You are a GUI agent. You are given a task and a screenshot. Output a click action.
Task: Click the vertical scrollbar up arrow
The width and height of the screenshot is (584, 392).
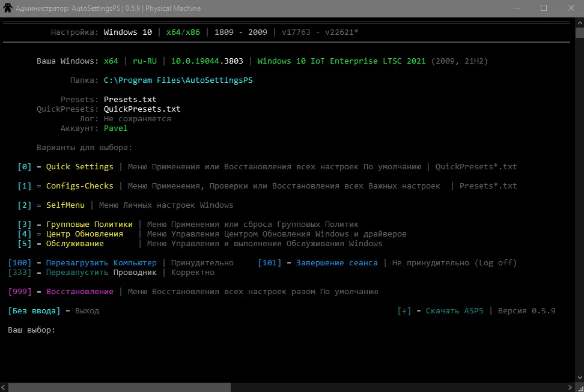click(580, 23)
